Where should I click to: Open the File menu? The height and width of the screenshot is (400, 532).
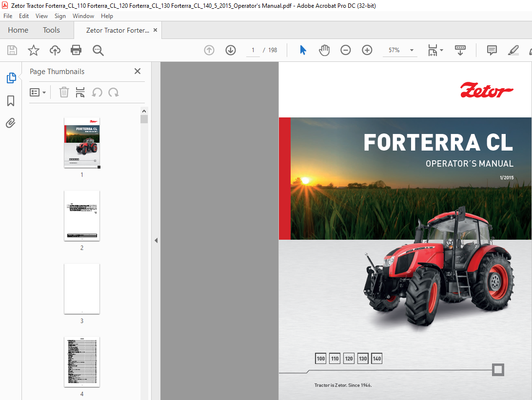[8, 16]
